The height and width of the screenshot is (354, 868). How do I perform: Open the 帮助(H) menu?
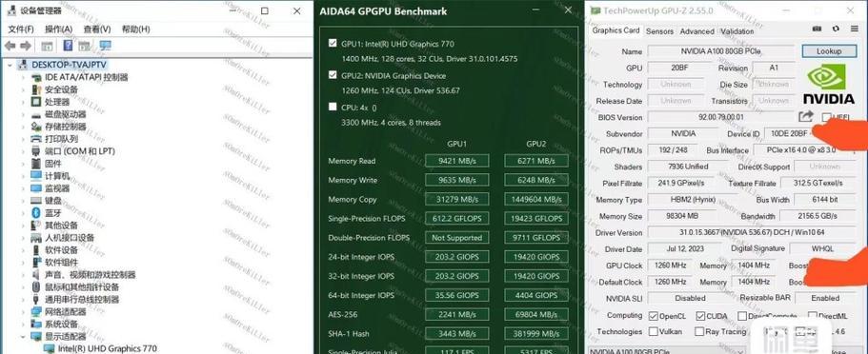(135, 29)
